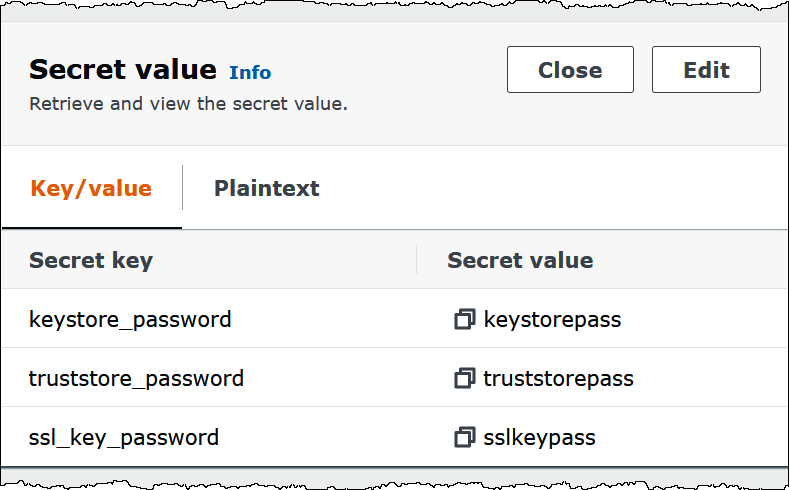This screenshot has width=790, height=490.
Task: Click the Secret value column header
Action: (520, 261)
